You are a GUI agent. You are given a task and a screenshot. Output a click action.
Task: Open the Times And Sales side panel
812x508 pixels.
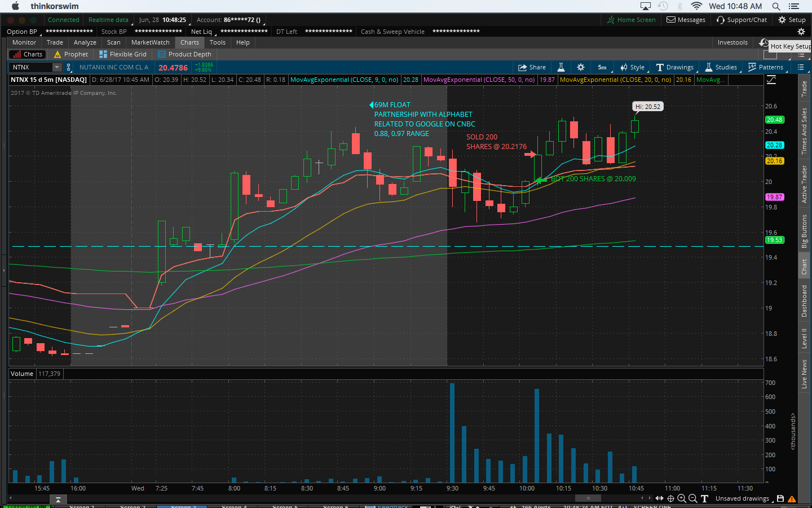coord(804,131)
